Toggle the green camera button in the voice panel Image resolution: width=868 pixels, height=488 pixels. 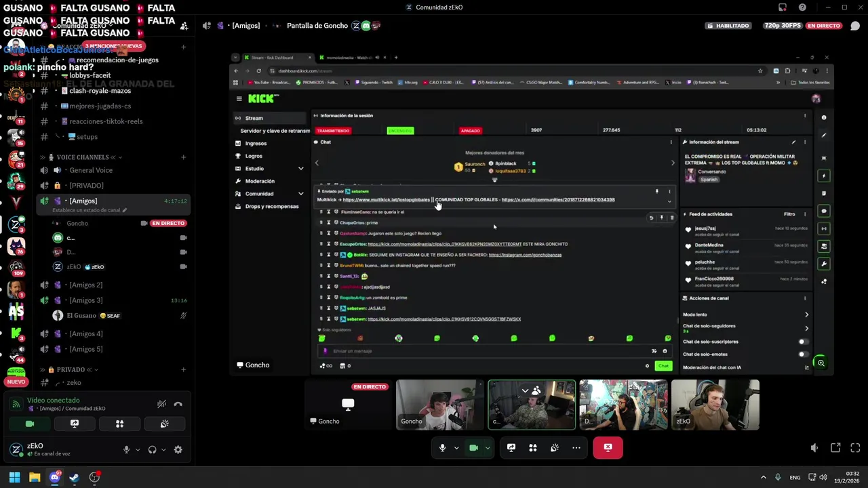pyautogui.click(x=30, y=424)
